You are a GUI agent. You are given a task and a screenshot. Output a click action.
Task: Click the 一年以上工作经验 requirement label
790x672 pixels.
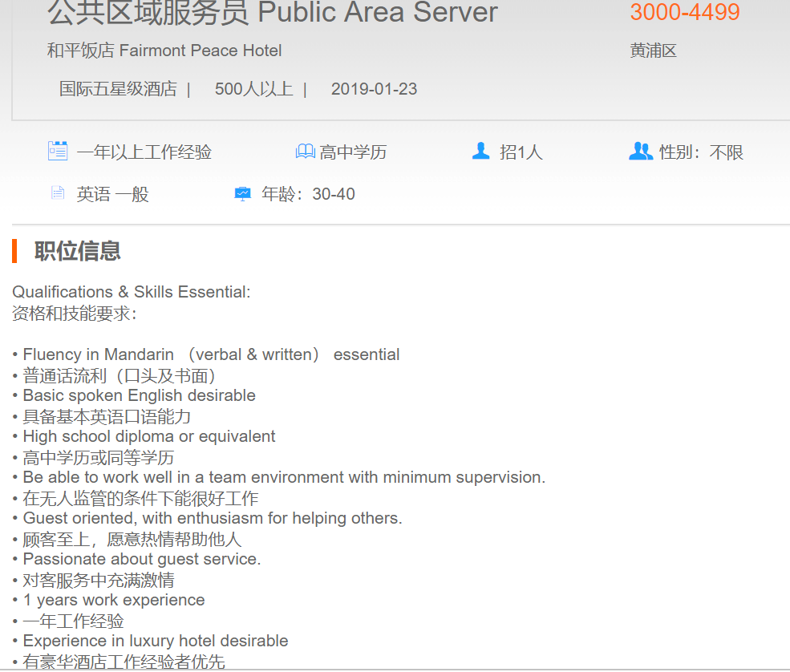pos(144,152)
